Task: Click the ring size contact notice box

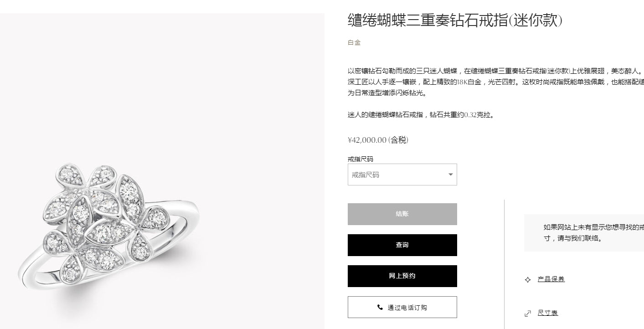Action: coord(584,232)
